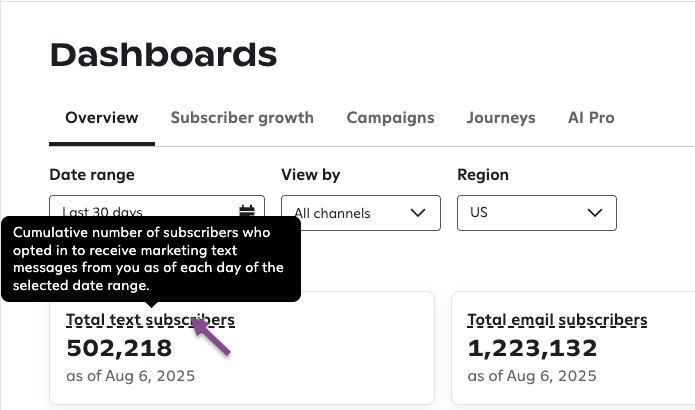This screenshot has height=410, width=695.
Task: Click the Total text subscribers link
Action: (x=150, y=320)
